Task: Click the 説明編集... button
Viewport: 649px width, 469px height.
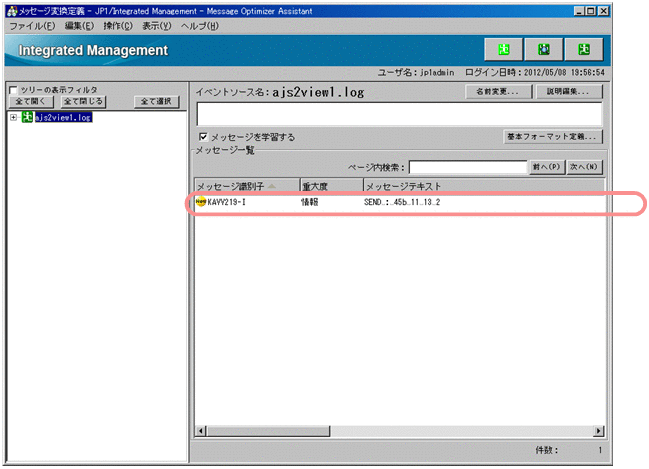Action: click(x=569, y=91)
